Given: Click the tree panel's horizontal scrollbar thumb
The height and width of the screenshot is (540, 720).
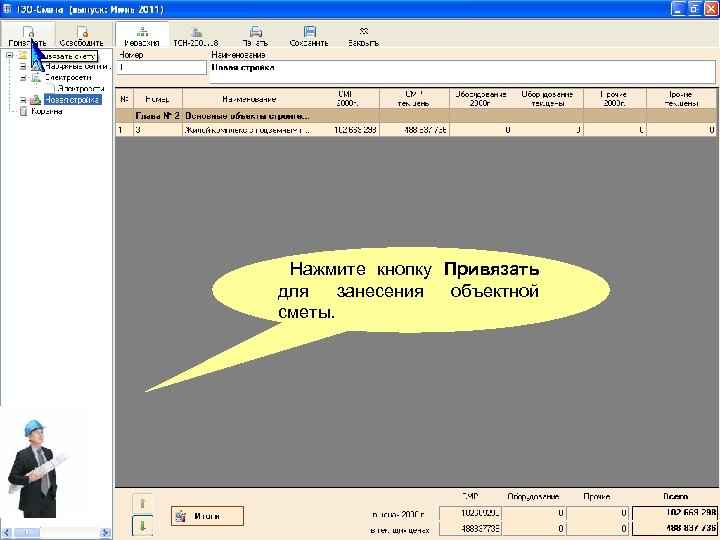Looking at the screenshot, I should pos(27,533).
